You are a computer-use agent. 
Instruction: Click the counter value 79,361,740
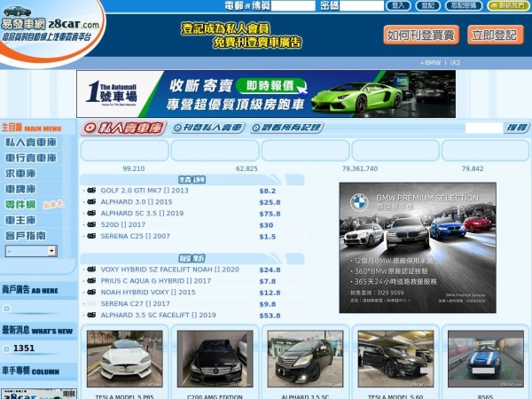[x=360, y=168]
